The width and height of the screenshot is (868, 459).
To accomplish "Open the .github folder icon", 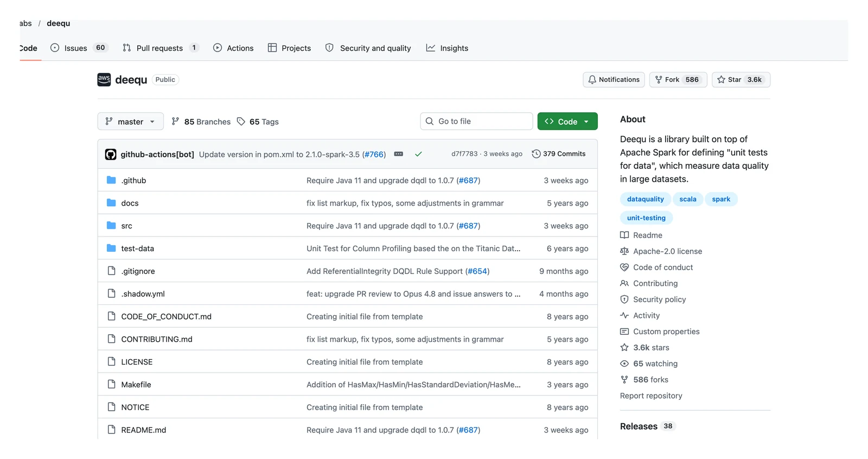I will [111, 180].
